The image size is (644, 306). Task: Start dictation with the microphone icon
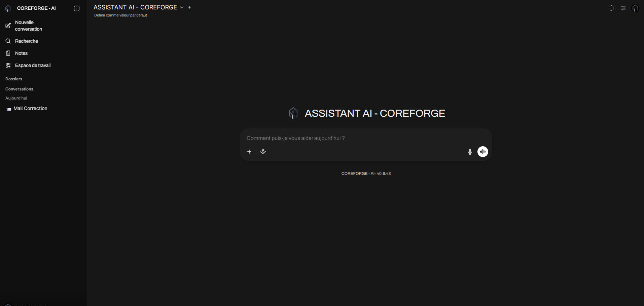point(470,152)
